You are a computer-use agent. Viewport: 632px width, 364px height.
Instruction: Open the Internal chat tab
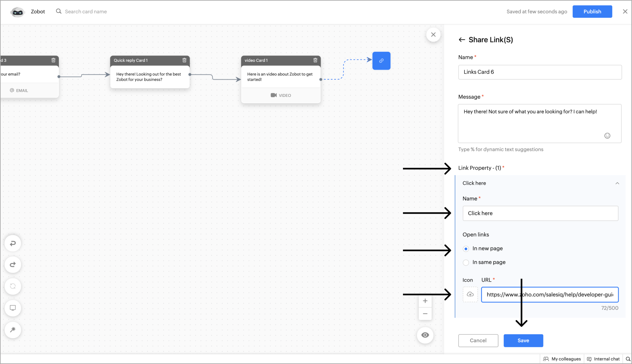pyautogui.click(x=603, y=359)
